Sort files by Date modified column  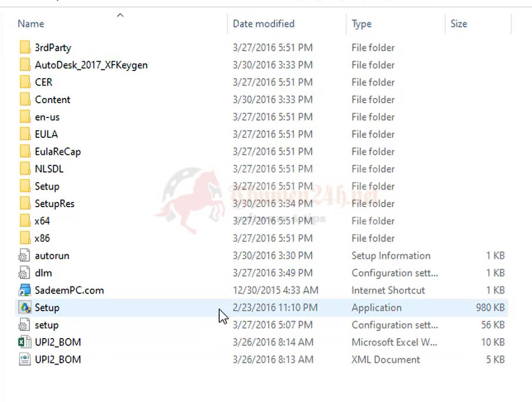tap(263, 23)
